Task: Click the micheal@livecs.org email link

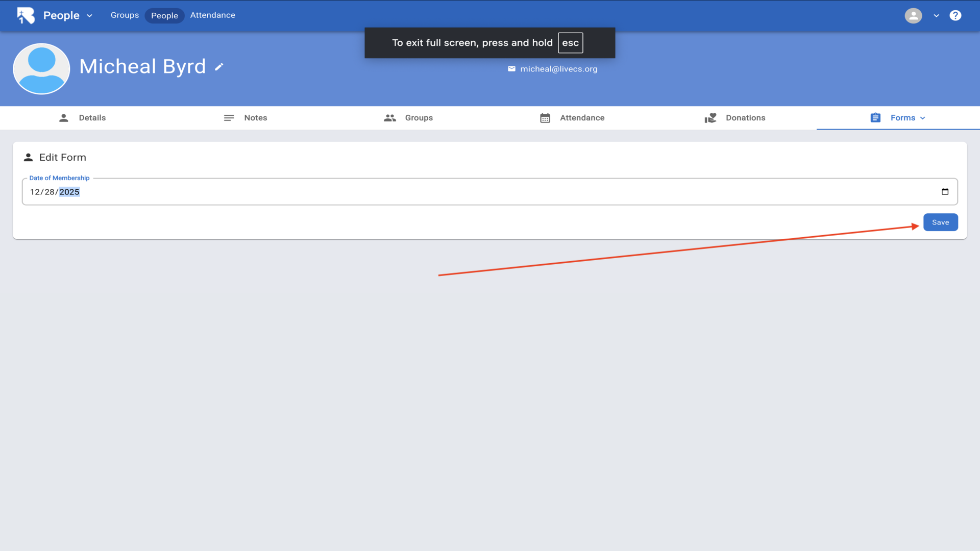Action: pyautogui.click(x=558, y=69)
